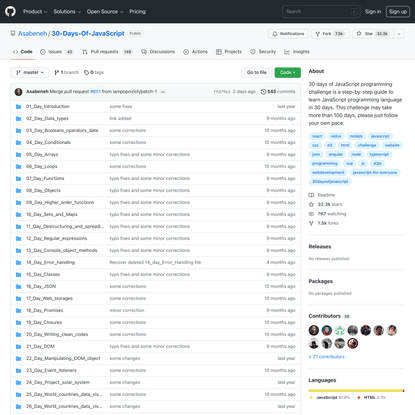Open the Readme link in About

pos(322,195)
